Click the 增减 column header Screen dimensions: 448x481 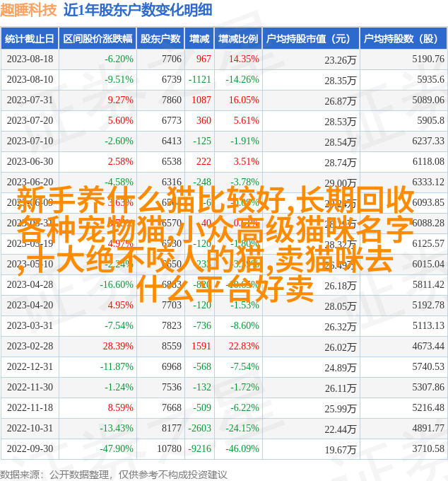(x=199, y=39)
